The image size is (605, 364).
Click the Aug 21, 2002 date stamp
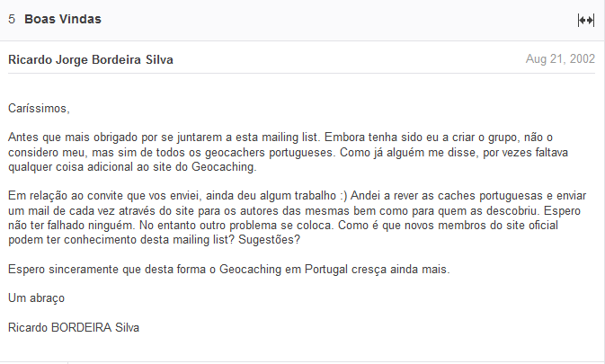(560, 59)
